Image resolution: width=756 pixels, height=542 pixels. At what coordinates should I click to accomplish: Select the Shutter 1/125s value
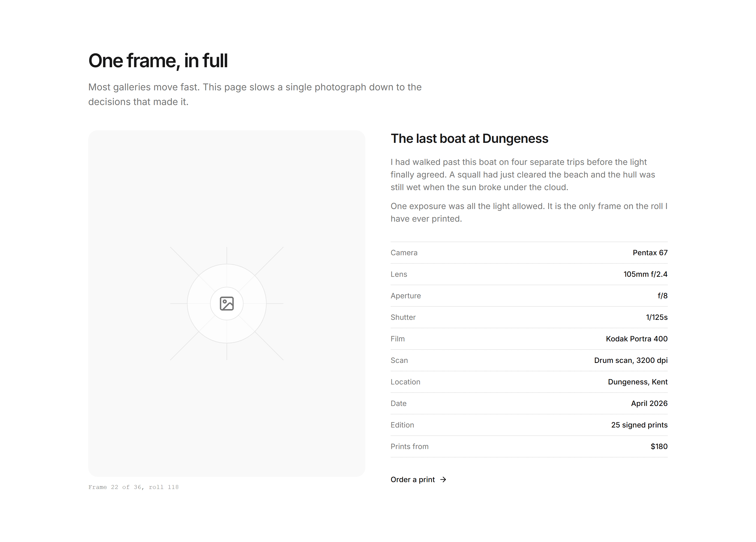[657, 317]
